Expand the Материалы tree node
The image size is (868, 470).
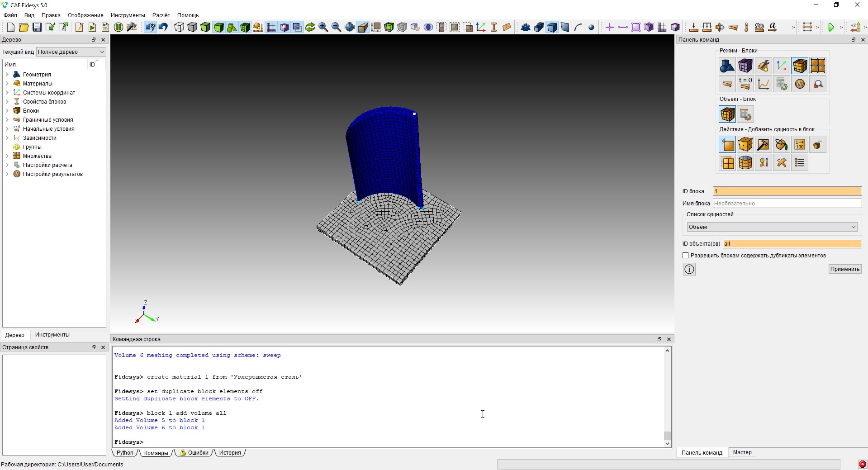click(x=7, y=84)
